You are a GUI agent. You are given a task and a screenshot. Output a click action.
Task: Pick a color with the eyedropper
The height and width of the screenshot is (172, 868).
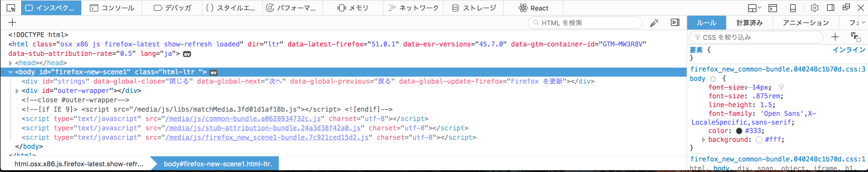(654, 23)
